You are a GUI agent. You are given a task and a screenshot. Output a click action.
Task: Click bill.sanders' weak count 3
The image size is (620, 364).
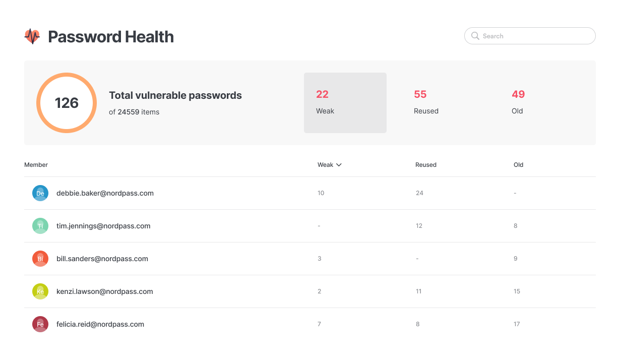[320, 259]
